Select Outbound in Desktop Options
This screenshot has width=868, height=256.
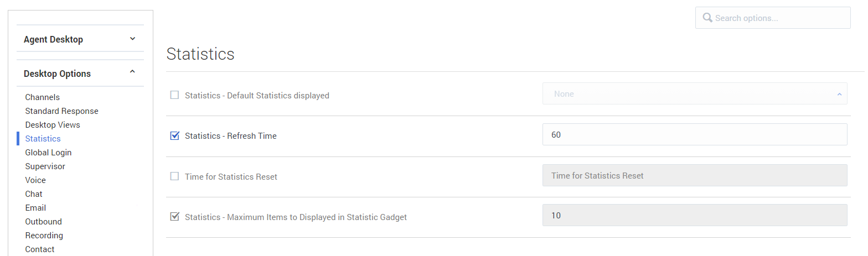tap(43, 222)
